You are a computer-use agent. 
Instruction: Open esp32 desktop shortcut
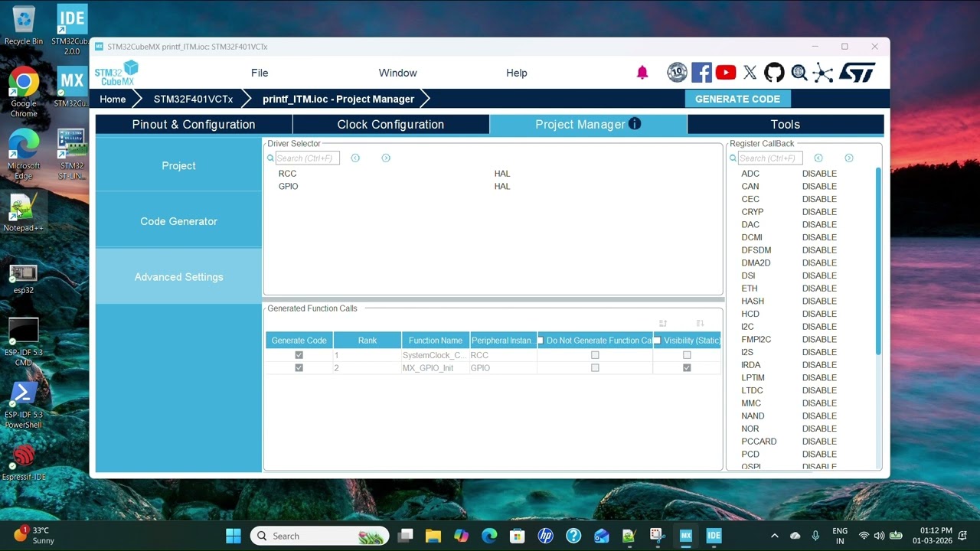coord(24,279)
